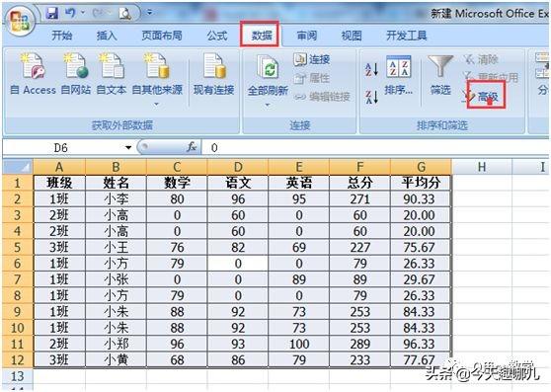This screenshot has height=392, width=551.
Task: Click the 全部刷新 refresh icon
Action: tap(268, 68)
